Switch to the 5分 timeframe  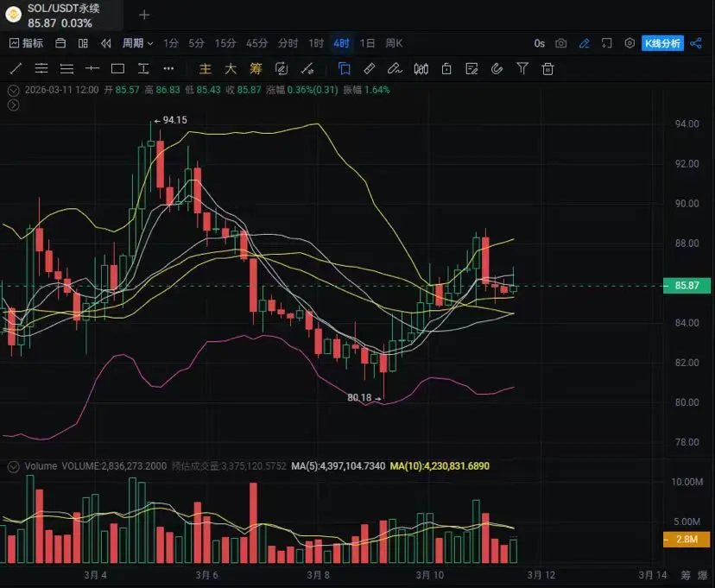coord(197,43)
